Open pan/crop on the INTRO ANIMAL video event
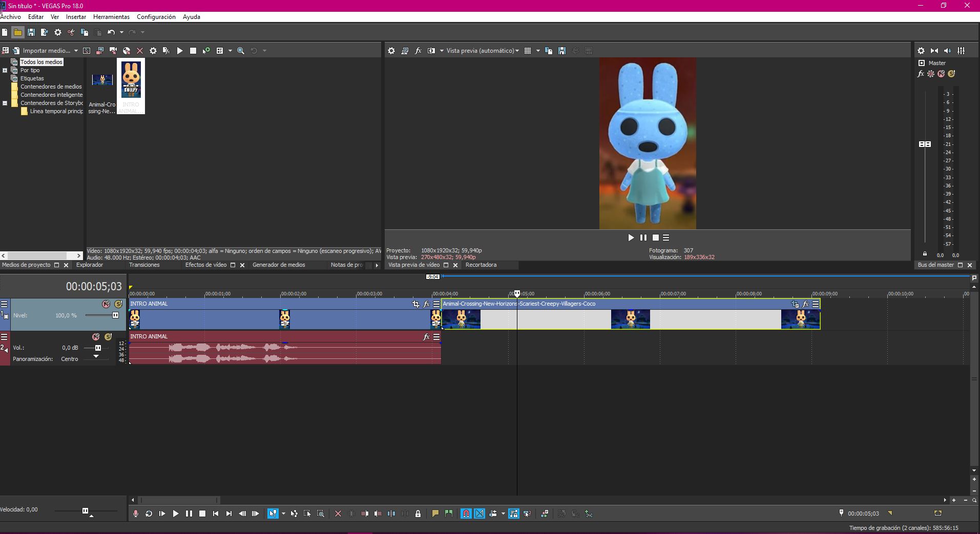980x534 pixels. (415, 304)
